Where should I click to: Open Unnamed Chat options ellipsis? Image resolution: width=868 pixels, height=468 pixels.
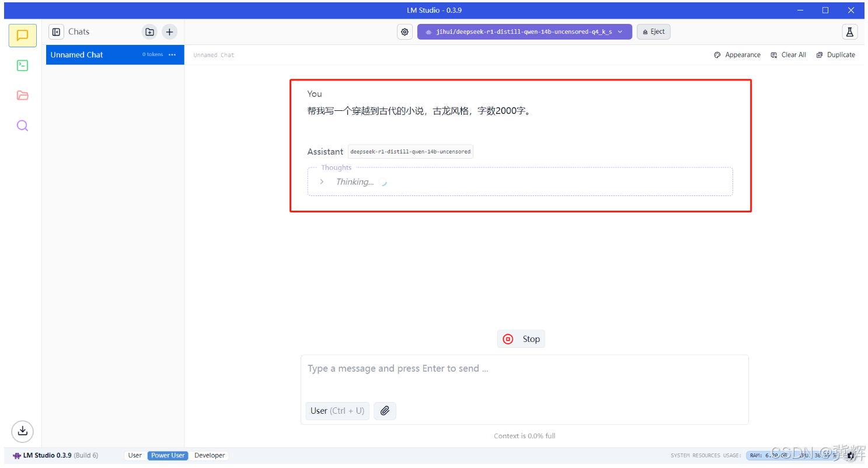172,55
